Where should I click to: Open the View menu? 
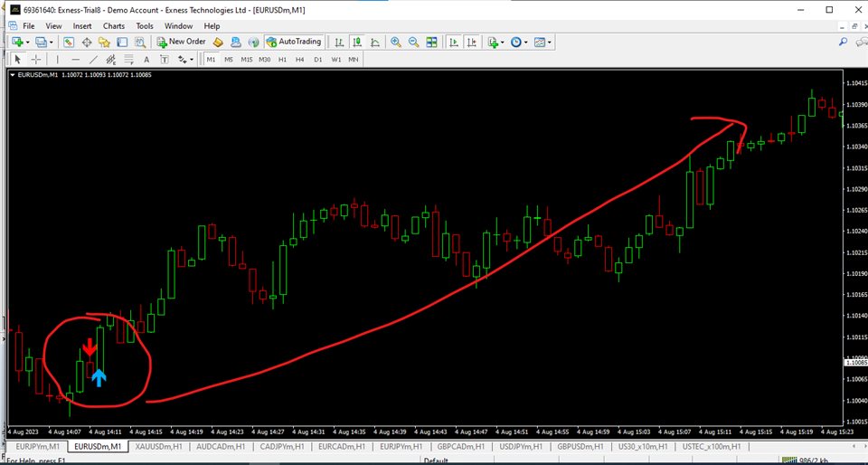pos(53,26)
